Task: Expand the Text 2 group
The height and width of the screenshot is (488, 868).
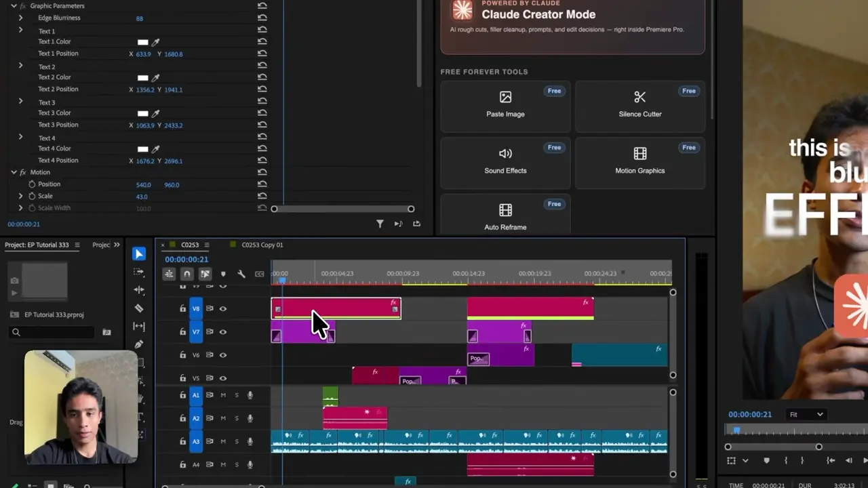Action: (20, 66)
